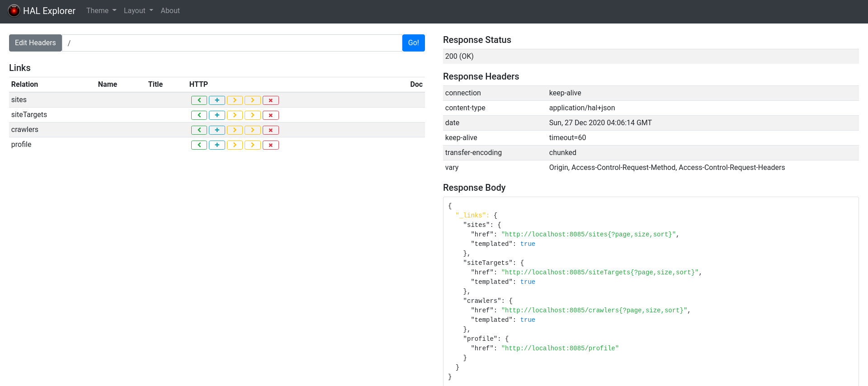Expand the Layout dropdown
This screenshot has height=386, width=868.
138,10
